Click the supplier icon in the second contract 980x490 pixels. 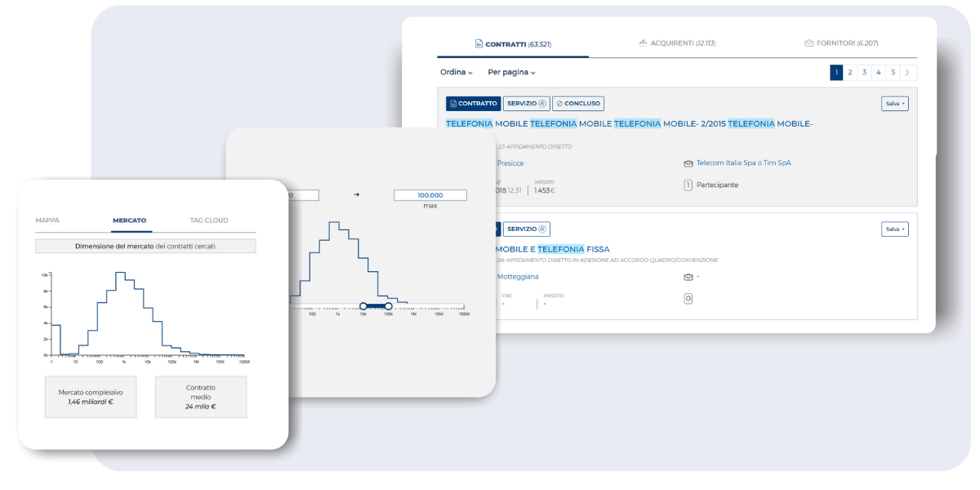coord(688,277)
